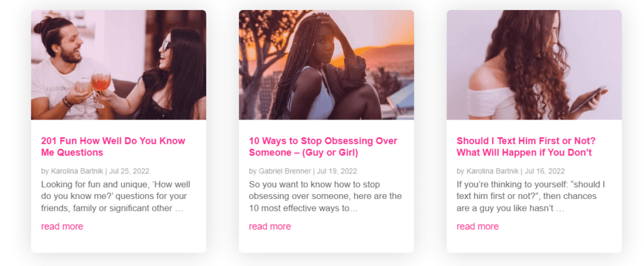Click 'read more' under the 201 Fun Questions article
Image resolution: width=644 pixels, height=266 pixels.
[62, 227]
